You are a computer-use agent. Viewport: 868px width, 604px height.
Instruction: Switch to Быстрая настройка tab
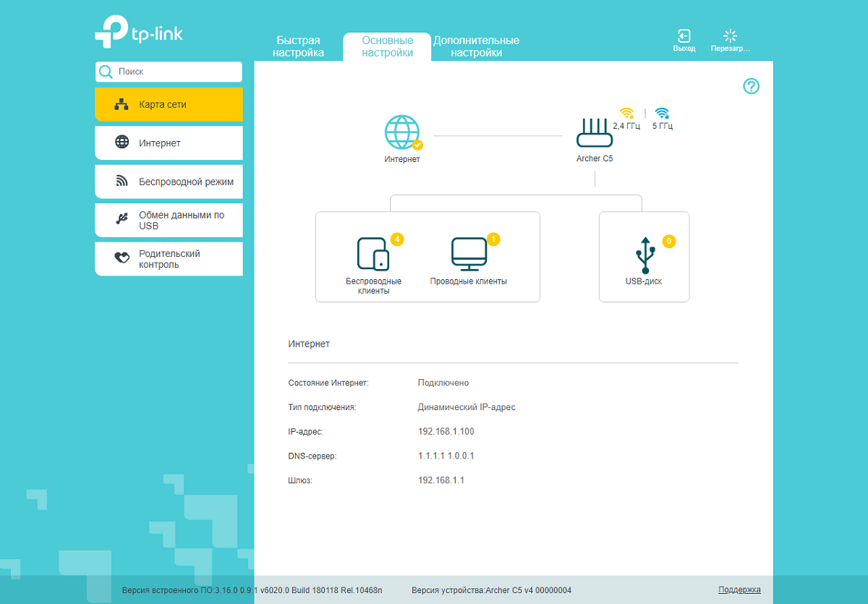(x=298, y=46)
